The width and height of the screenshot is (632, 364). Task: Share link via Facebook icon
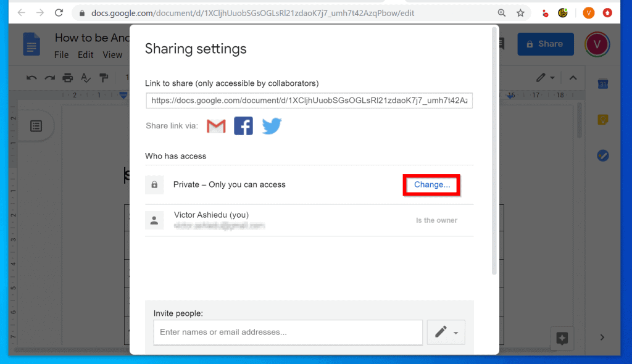pos(243,126)
